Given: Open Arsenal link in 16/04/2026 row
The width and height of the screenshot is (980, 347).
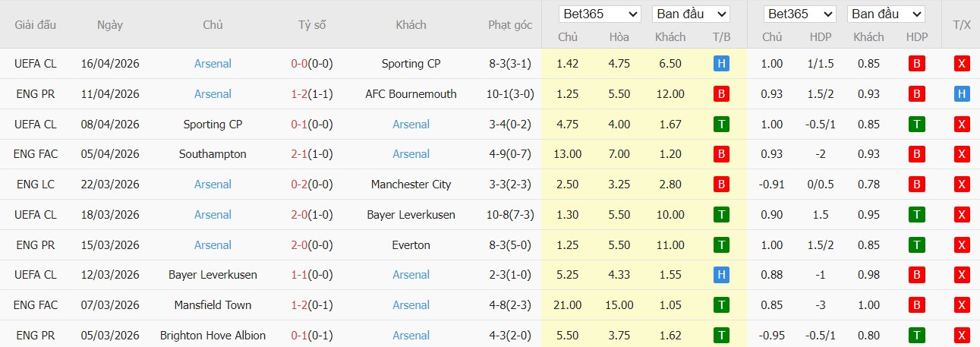Looking at the screenshot, I should pos(213,64).
